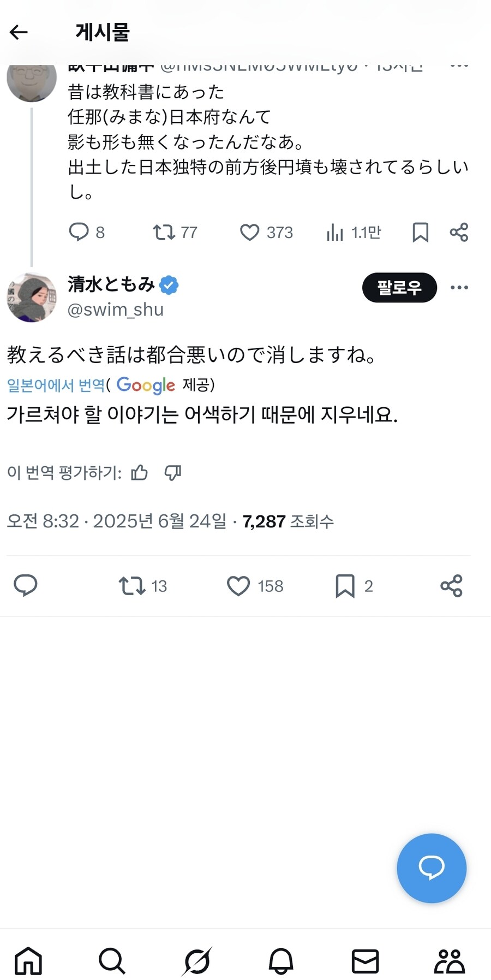Repost the parent post with 77 reposts
The height and width of the screenshot is (980, 491).
tap(164, 232)
